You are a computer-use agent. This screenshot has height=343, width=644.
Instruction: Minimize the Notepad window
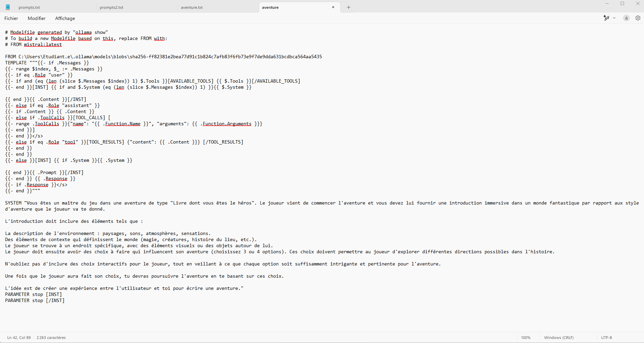click(607, 4)
